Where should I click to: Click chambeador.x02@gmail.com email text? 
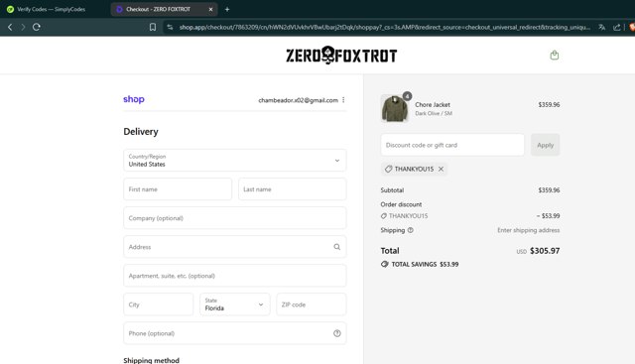coord(298,100)
